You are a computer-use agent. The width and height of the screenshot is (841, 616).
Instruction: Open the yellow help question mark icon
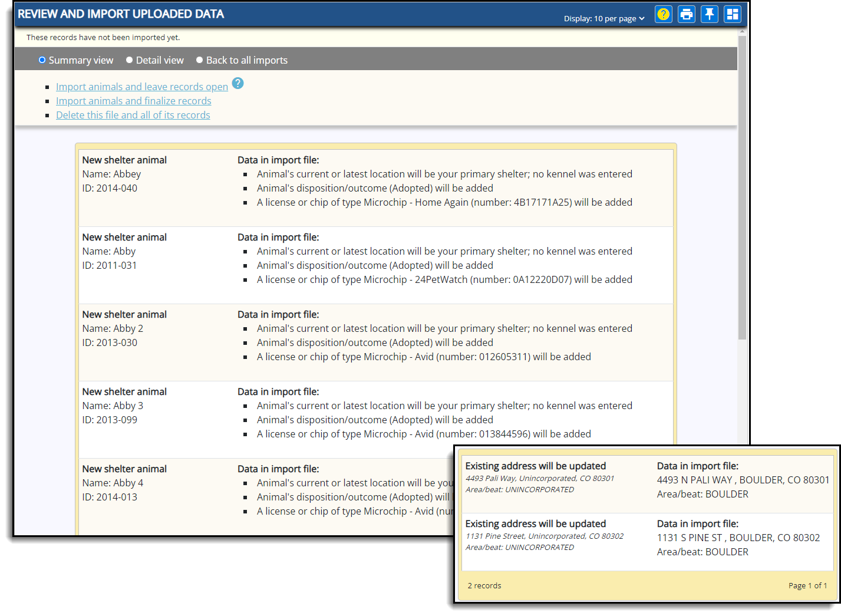[x=664, y=14]
